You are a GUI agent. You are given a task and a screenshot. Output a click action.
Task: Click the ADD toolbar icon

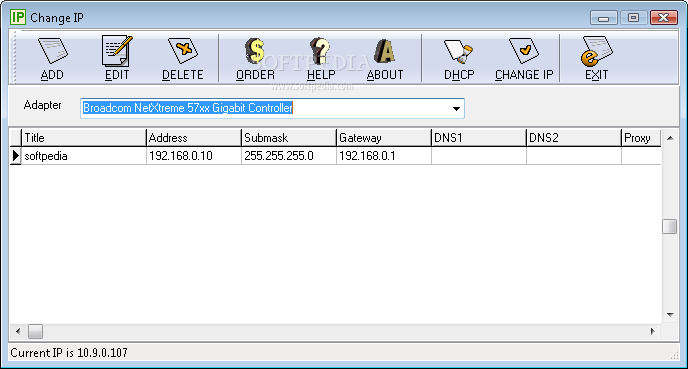click(x=53, y=58)
